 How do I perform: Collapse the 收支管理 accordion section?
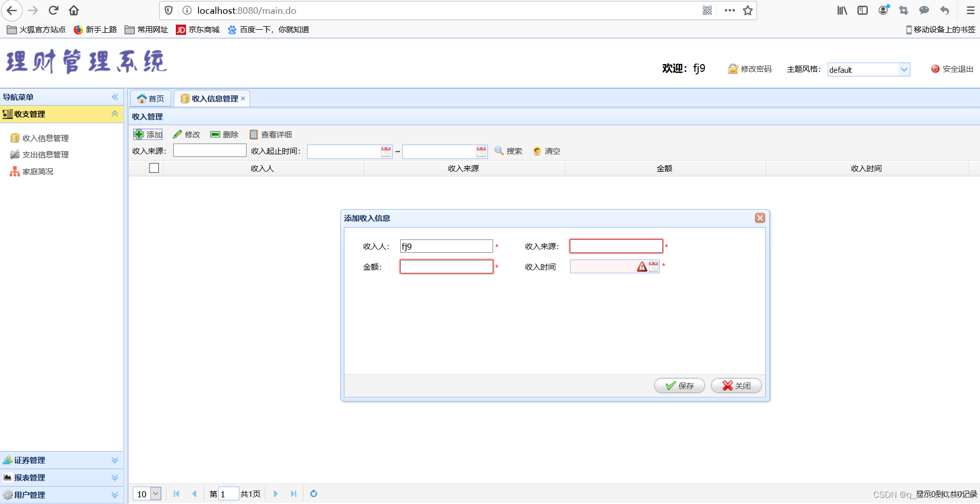coord(115,114)
